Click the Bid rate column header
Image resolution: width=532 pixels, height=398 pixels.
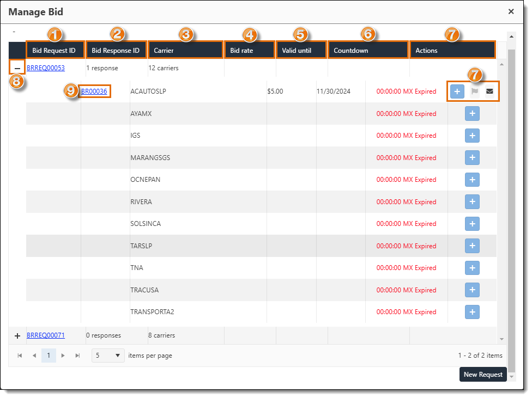coord(250,50)
